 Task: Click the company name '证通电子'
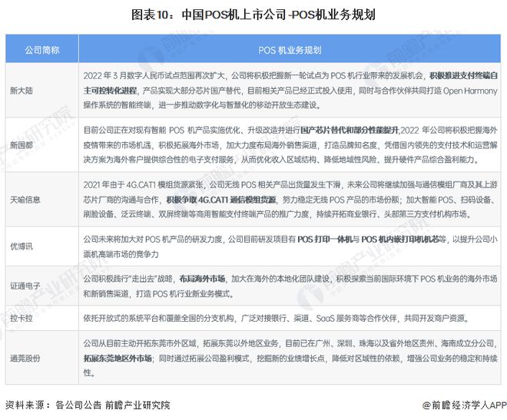pyautogui.click(x=25, y=286)
